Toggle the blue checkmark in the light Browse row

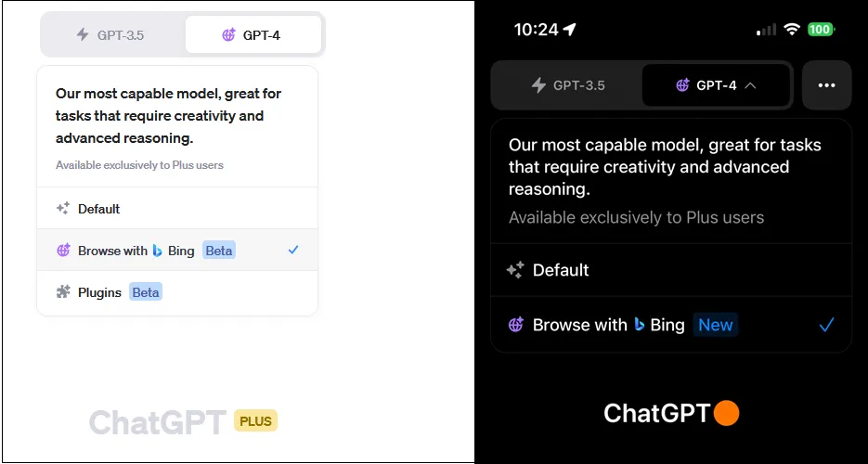pos(293,251)
